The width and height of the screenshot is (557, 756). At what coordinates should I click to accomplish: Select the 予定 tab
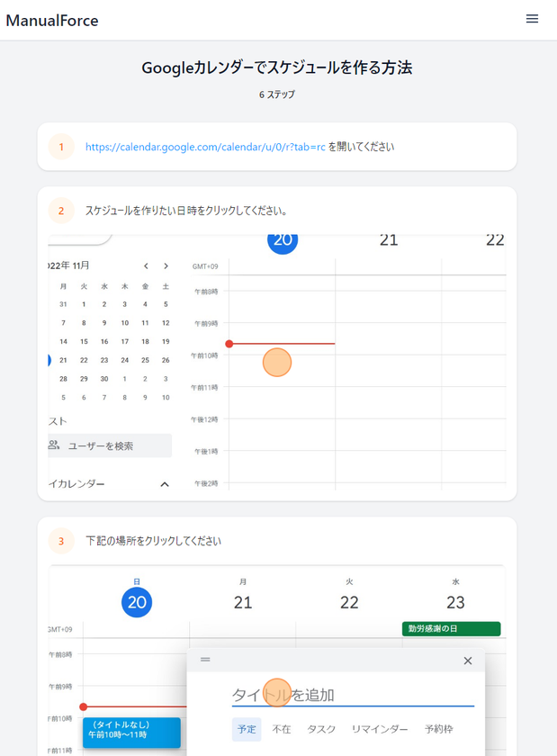click(247, 729)
